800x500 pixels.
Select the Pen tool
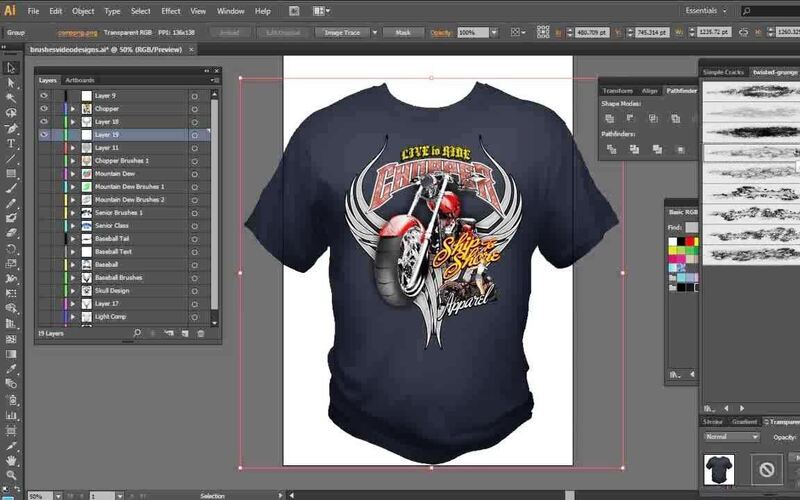point(11,128)
